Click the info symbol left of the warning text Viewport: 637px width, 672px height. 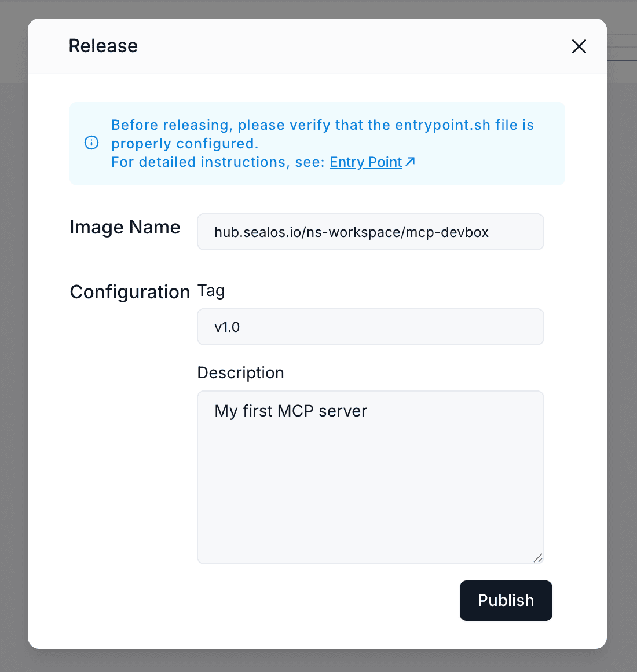tap(91, 143)
